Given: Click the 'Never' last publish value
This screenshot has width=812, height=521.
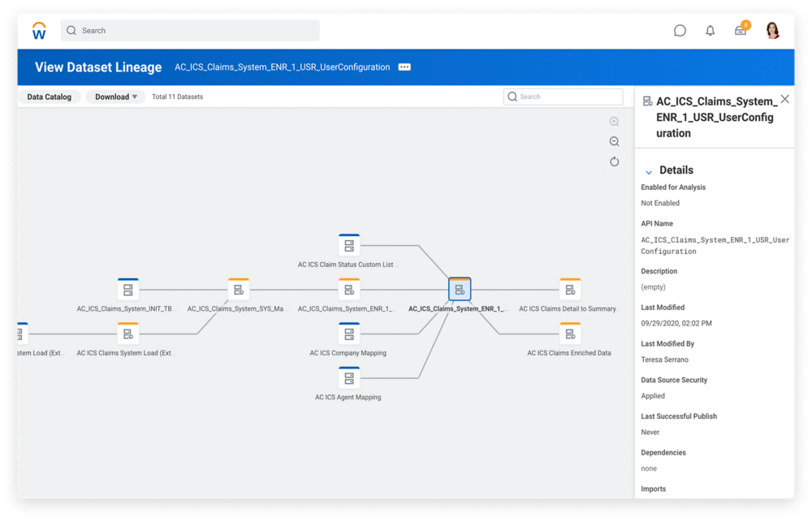Looking at the screenshot, I should [650, 432].
